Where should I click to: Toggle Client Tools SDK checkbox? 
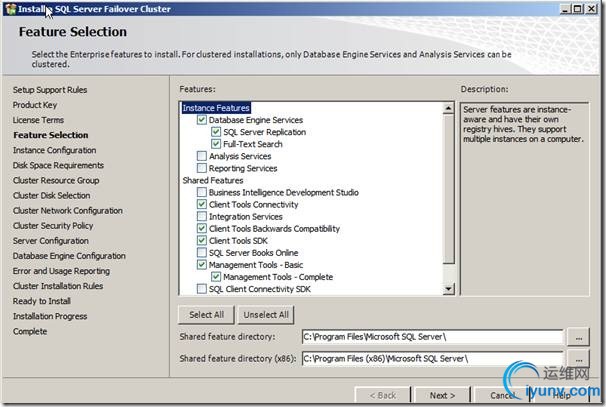201,240
